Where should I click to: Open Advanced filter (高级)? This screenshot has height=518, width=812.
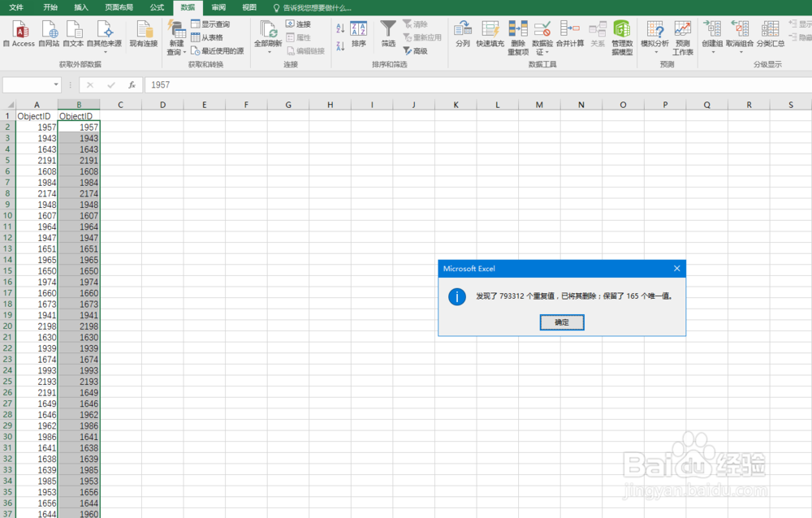(415, 51)
